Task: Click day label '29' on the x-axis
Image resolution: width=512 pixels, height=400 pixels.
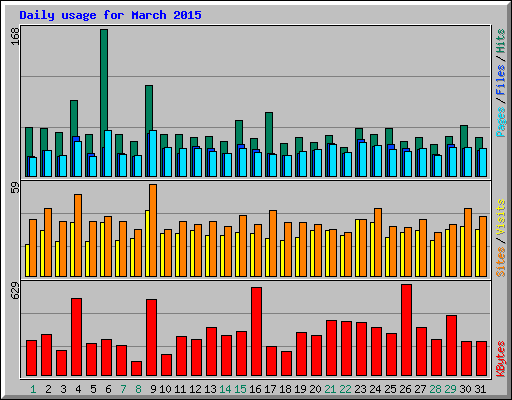Action: coord(450,389)
